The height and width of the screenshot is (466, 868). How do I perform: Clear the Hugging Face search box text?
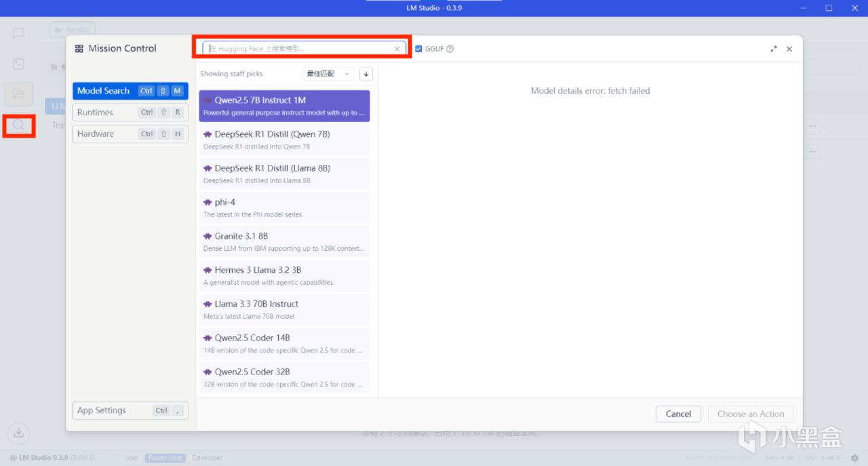[x=397, y=49]
